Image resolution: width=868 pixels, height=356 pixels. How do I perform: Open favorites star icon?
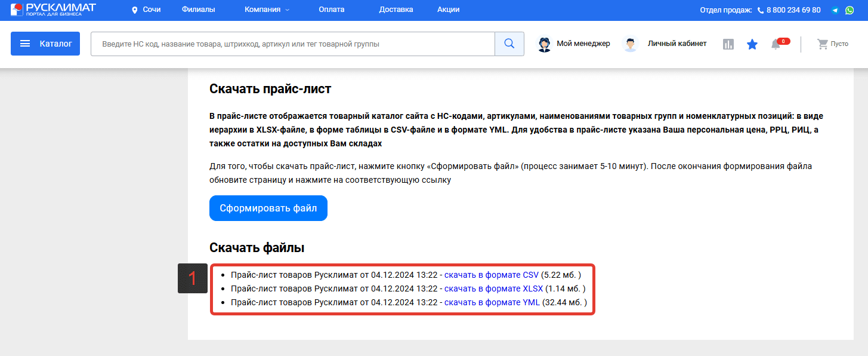752,44
